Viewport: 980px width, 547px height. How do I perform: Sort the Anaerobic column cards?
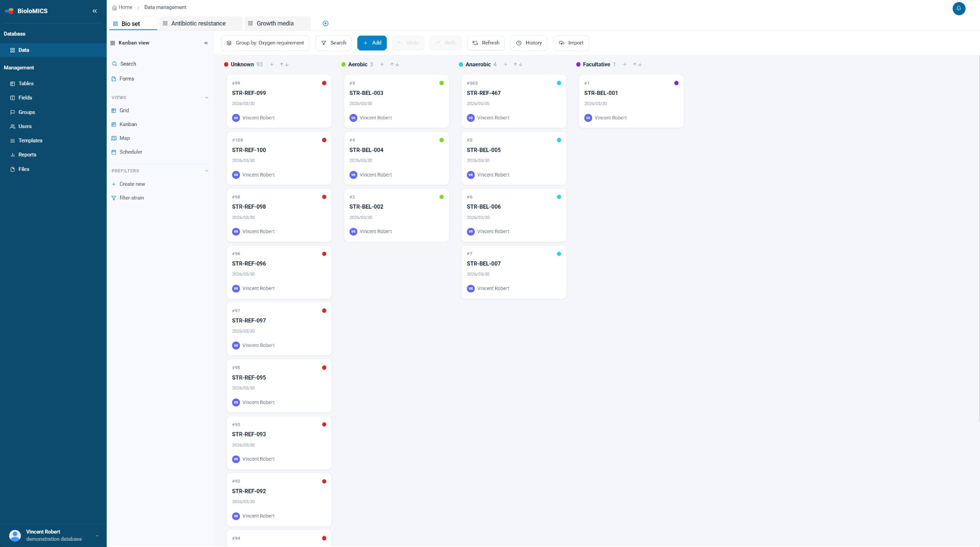pyautogui.click(x=518, y=64)
